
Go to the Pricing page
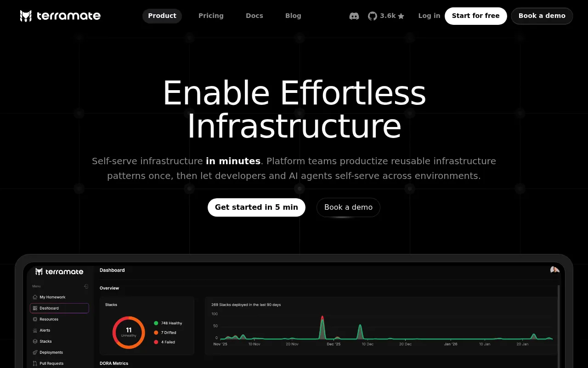click(211, 16)
